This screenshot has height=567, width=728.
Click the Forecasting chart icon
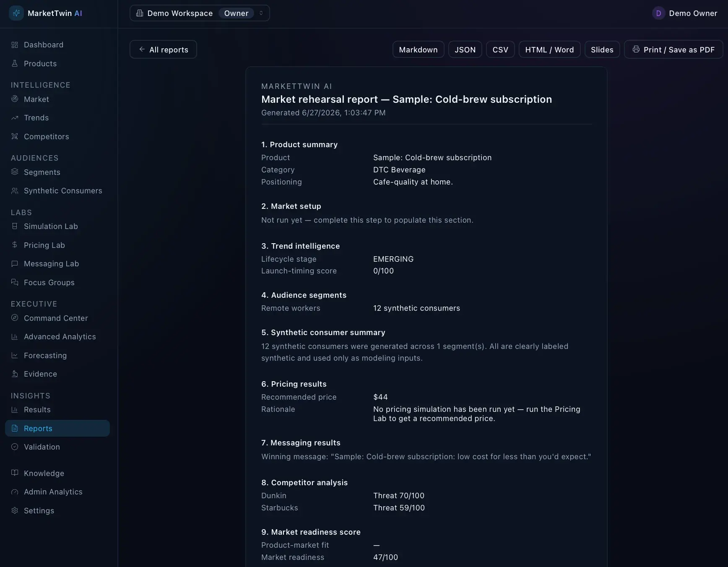tap(15, 355)
